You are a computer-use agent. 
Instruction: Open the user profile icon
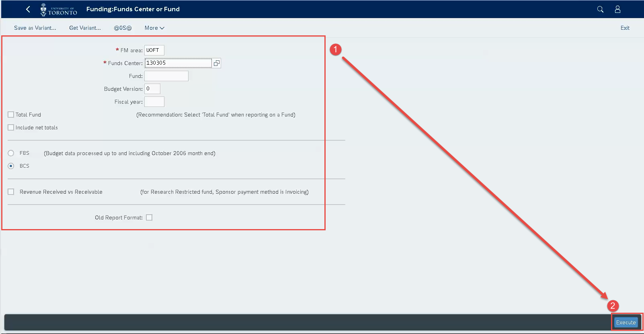617,9
